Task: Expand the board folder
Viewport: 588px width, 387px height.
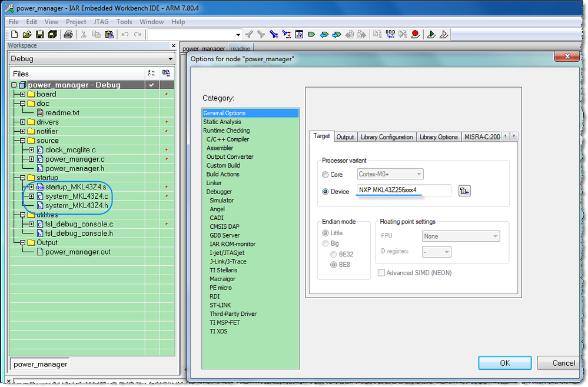Action: pos(22,95)
